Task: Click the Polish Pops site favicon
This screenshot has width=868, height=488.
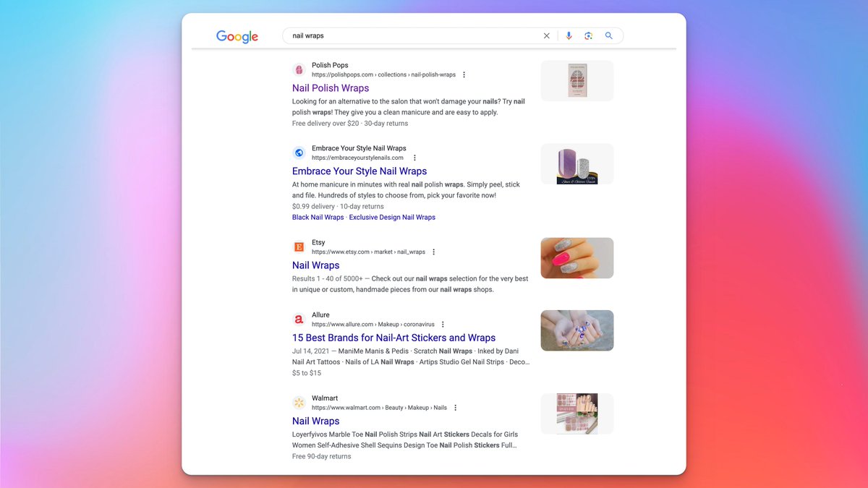Action: (x=299, y=70)
